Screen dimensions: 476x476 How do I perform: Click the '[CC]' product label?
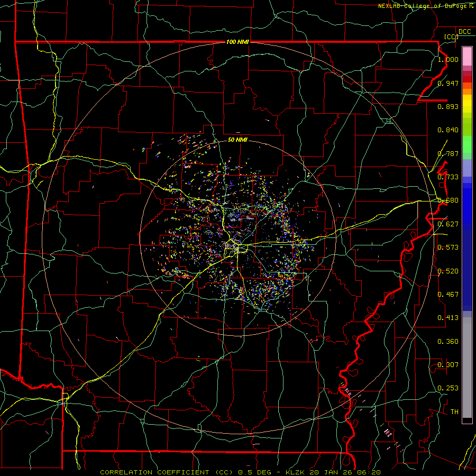pos(451,36)
